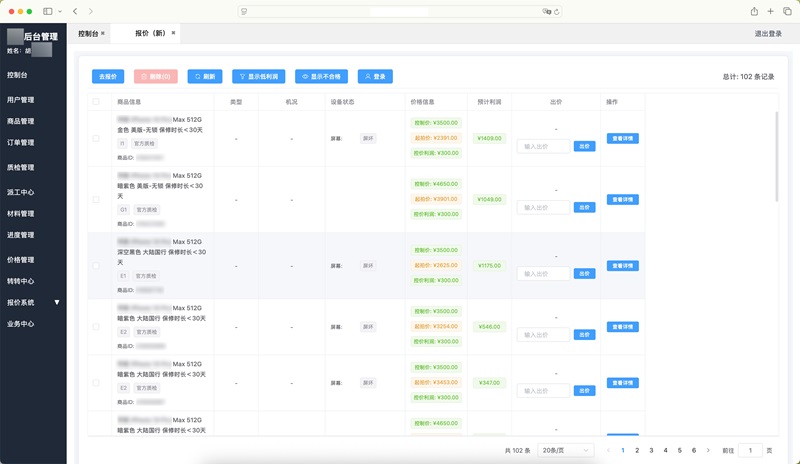The width and height of the screenshot is (800, 464).
Task: Click the Safari share icon
Action: [754, 11]
